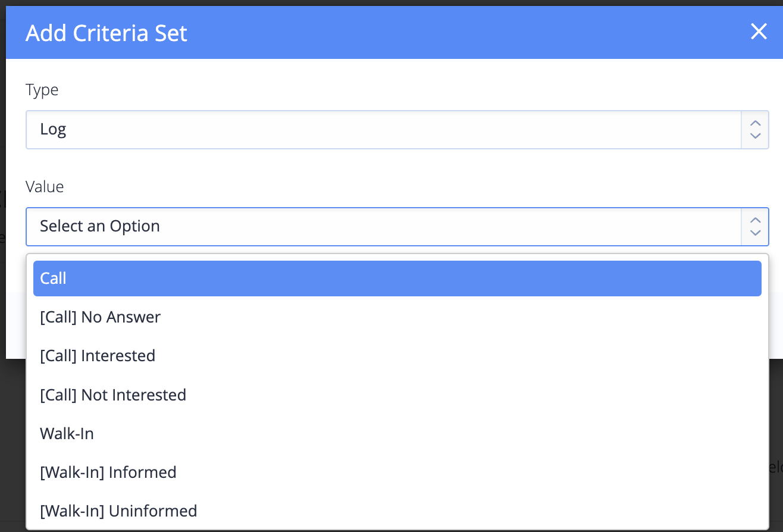Choose the highlighted Call option
Viewport: 783px width, 532px height.
(x=397, y=278)
